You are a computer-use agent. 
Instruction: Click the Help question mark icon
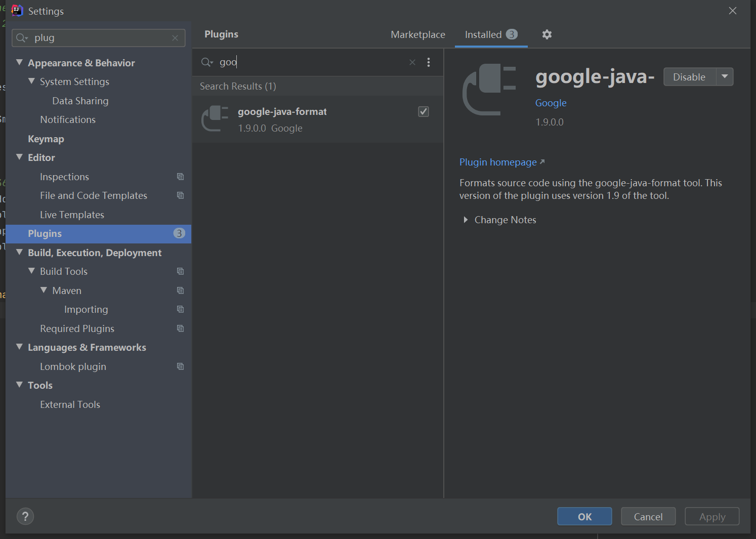(x=25, y=516)
